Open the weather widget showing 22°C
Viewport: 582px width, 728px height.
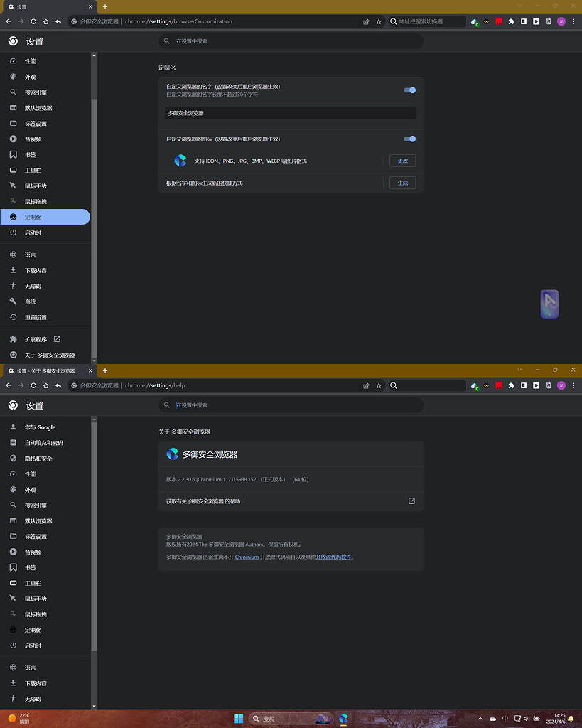(x=19, y=719)
